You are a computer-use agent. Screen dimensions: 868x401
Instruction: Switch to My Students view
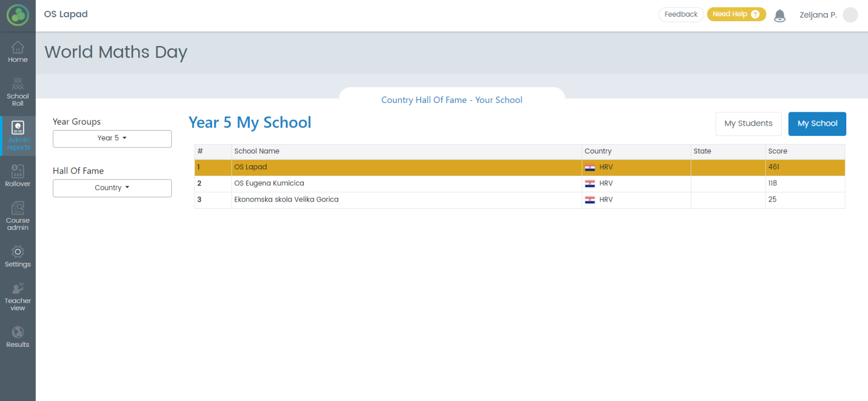(748, 124)
